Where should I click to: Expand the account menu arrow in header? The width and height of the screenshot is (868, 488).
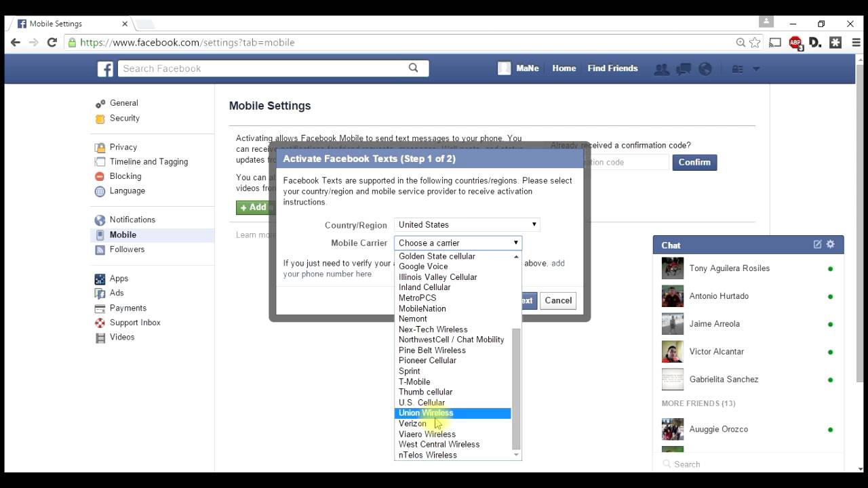[756, 69]
